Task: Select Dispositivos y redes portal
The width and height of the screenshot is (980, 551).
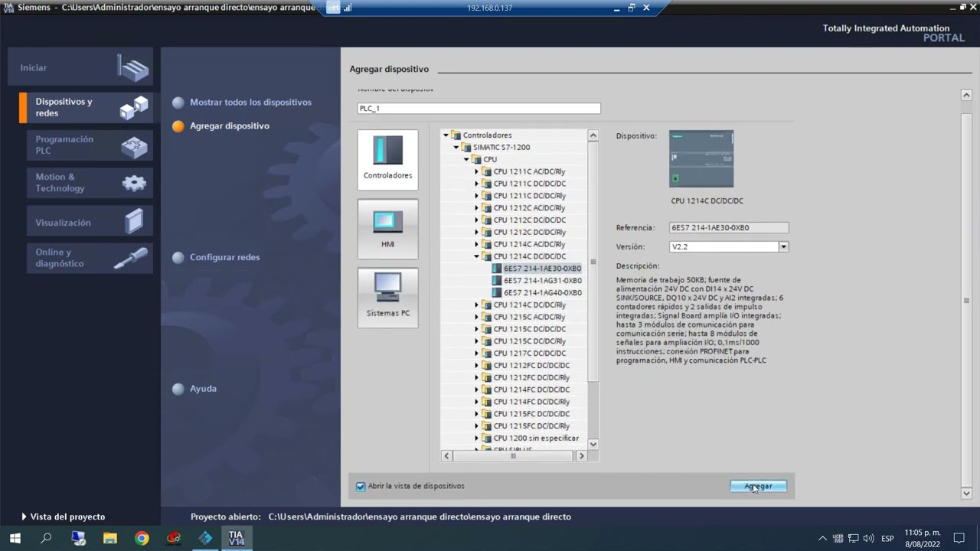Action: coord(86,107)
